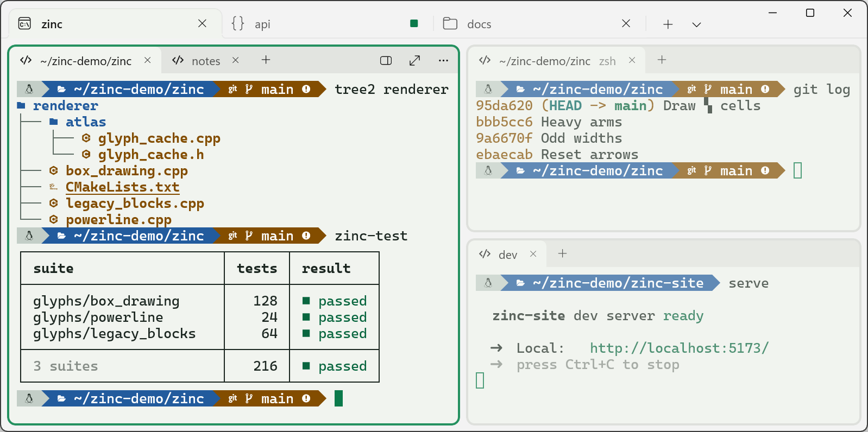Click the terminal icon on zinc window tab
Screen dimensions: 868x432
coord(24,23)
